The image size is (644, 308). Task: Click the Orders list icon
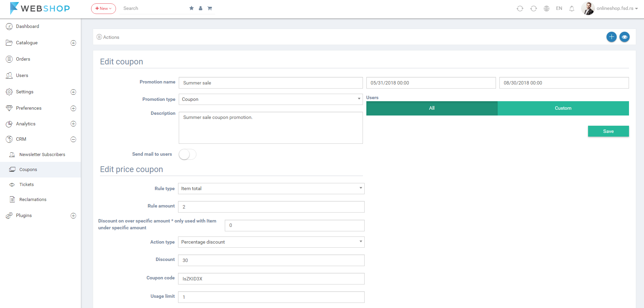[x=9, y=59]
